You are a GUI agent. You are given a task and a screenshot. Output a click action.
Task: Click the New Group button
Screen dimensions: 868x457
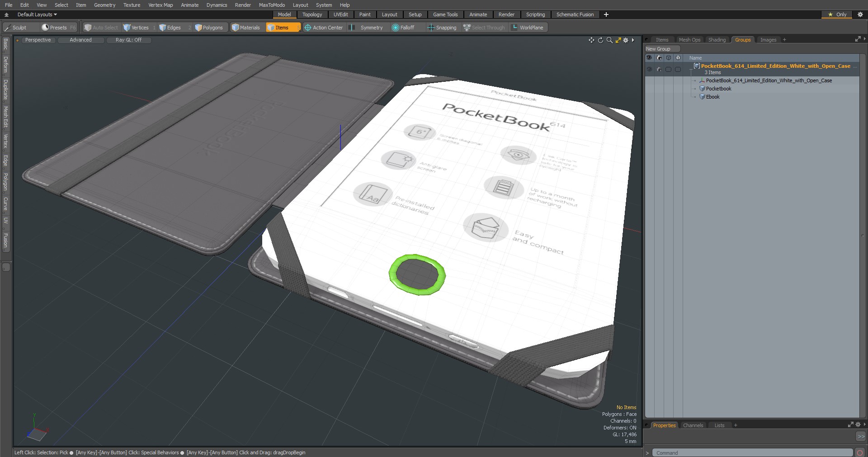pyautogui.click(x=662, y=49)
